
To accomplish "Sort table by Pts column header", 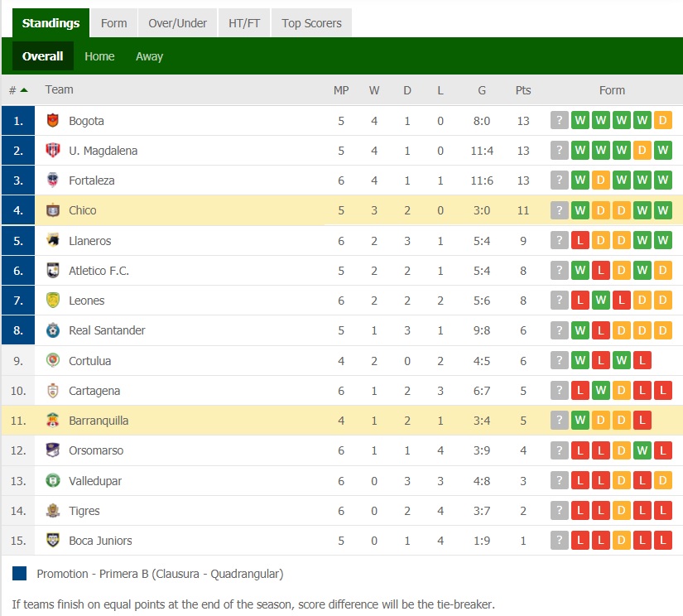I will [522, 90].
